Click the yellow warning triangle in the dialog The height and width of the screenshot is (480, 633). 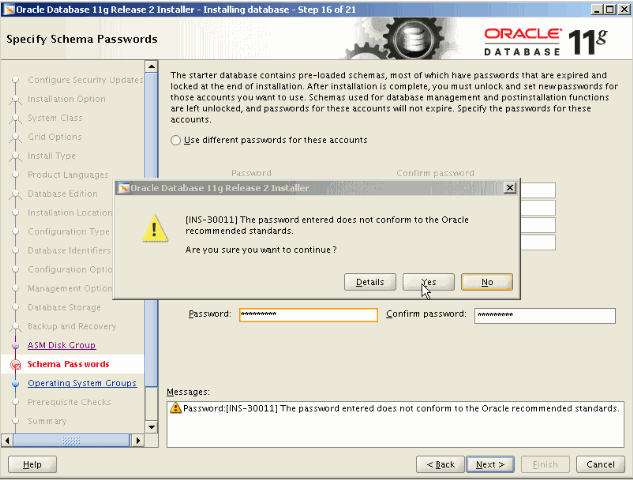155,228
